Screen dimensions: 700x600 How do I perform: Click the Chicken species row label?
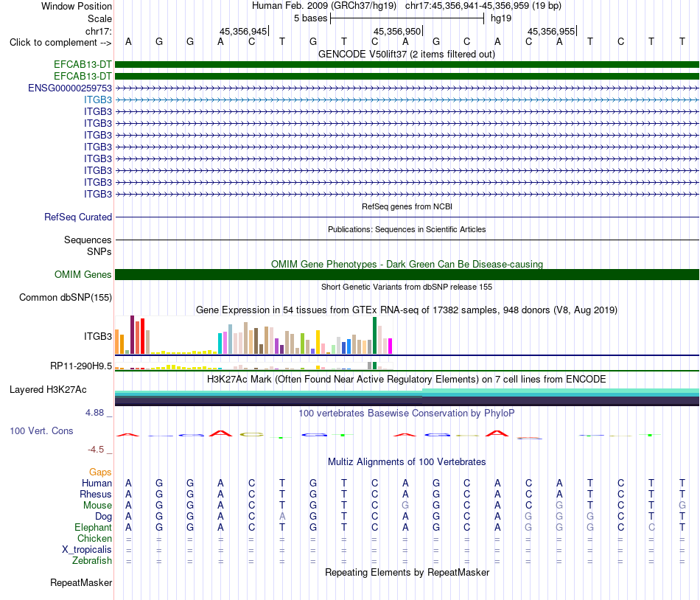(94, 538)
